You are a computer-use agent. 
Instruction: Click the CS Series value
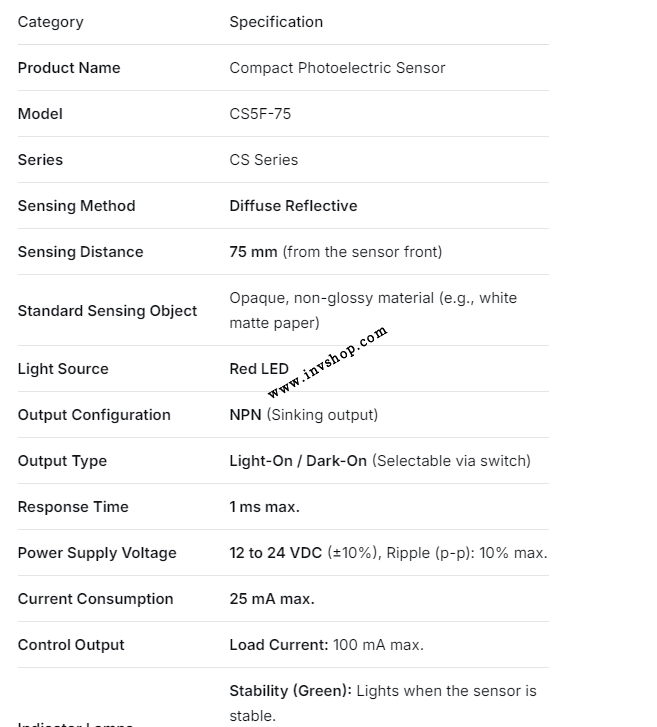pos(263,160)
